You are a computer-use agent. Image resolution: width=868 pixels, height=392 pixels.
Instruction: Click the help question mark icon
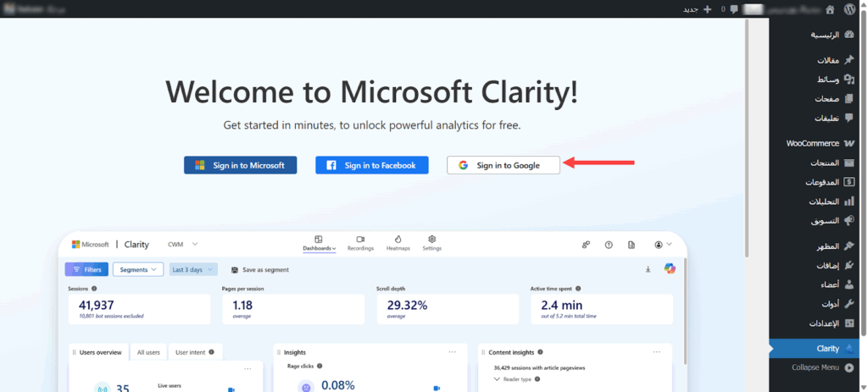(x=608, y=245)
